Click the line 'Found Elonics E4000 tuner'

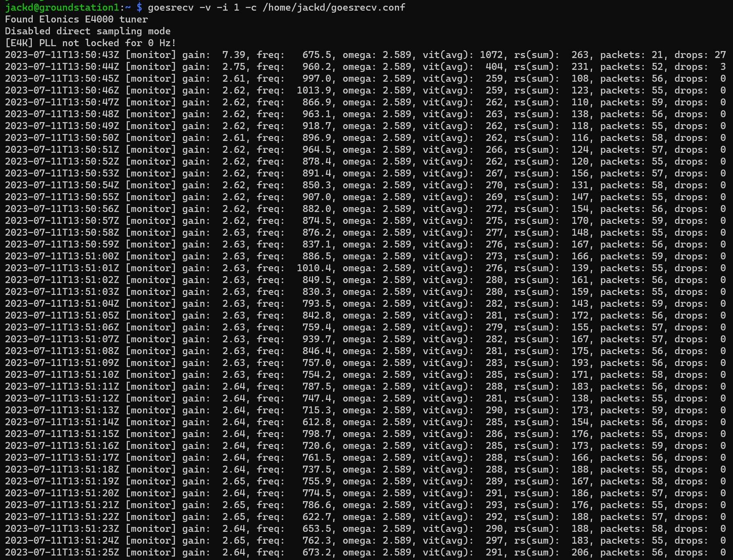tap(76, 19)
